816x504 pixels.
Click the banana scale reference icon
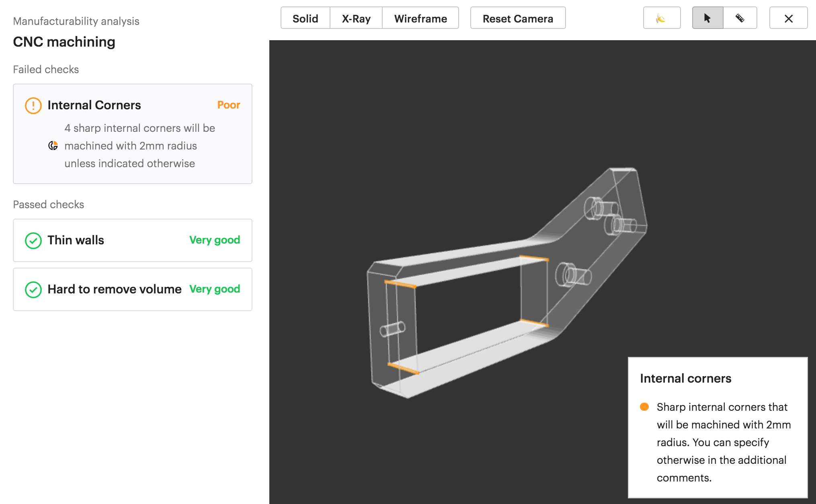click(x=661, y=18)
